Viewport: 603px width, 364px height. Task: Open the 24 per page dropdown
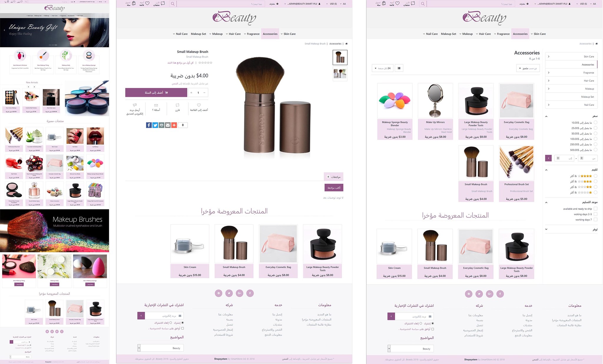coord(382,68)
